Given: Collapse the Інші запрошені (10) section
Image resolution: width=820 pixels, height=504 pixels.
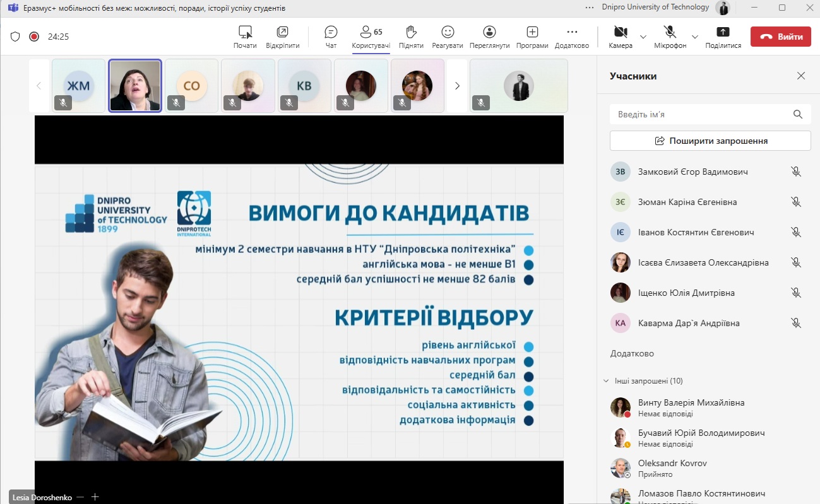Looking at the screenshot, I should (607, 381).
